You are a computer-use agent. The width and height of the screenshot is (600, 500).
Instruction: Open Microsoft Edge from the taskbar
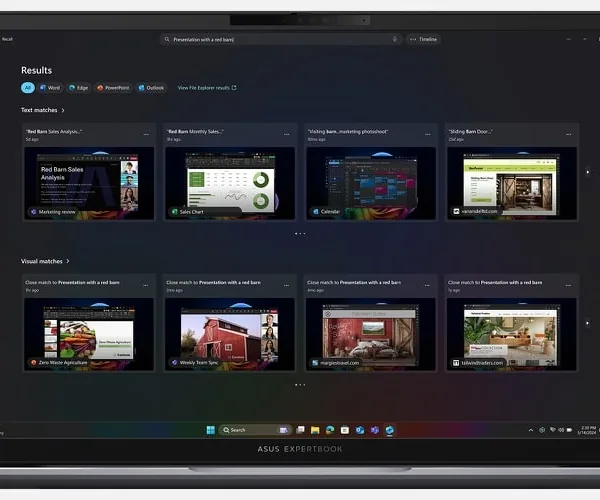click(x=330, y=430)
